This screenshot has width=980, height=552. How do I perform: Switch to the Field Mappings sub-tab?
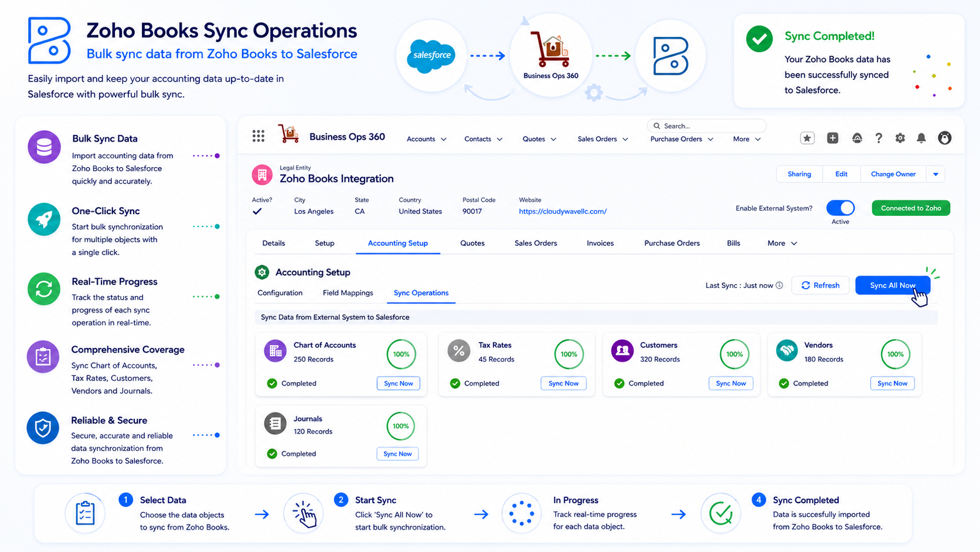(x=348, y=293)
